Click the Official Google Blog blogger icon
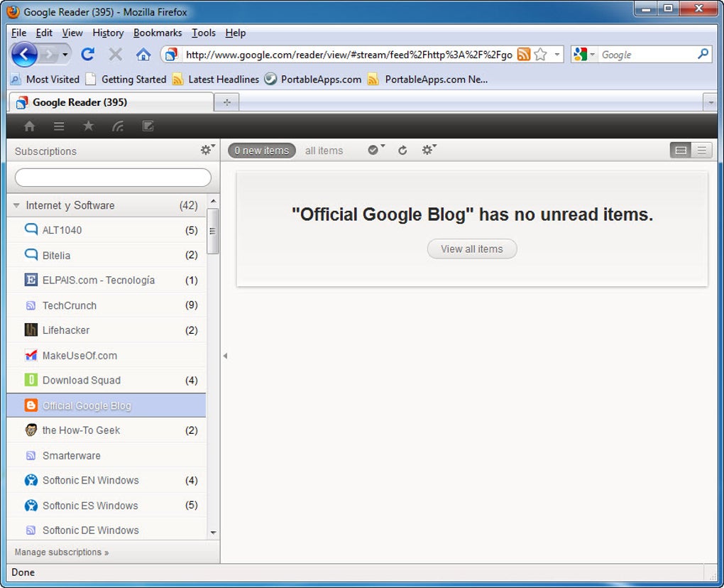This screenshot has height=588, width=724. point(31,405)
